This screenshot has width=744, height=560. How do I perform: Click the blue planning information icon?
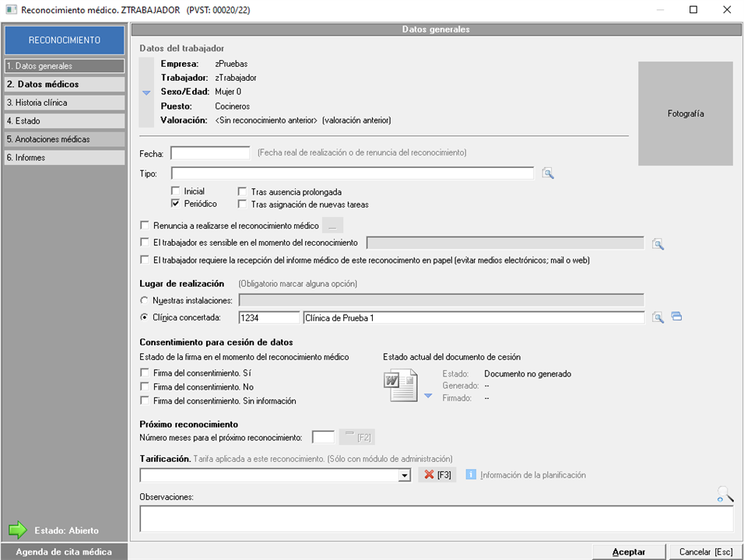(471, 474)
